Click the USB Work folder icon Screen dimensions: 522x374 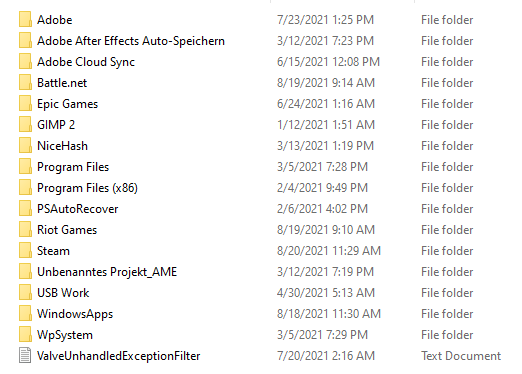coord(25,293)
